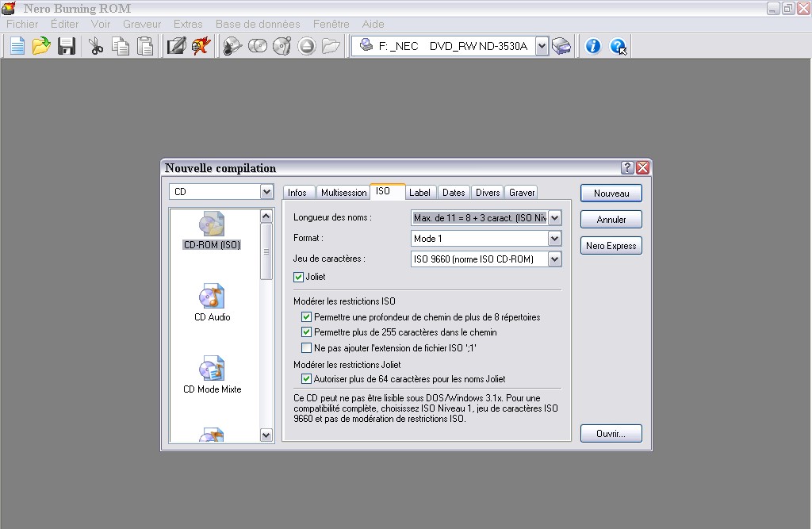Click the dialog's context help question mark button
Image resolution: width=812 pixels, height=529 pixels.
point(627,167)
